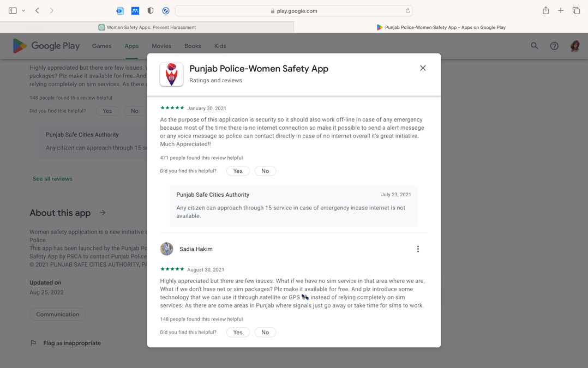Mark the January 30 review unhelpful with No
This screenshot has width=588, height=368.
(x=265, y=171)
